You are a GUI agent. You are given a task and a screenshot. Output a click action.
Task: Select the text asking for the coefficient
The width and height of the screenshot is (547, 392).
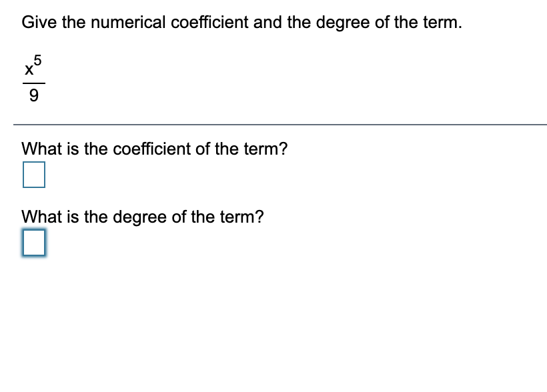[155, 149]
